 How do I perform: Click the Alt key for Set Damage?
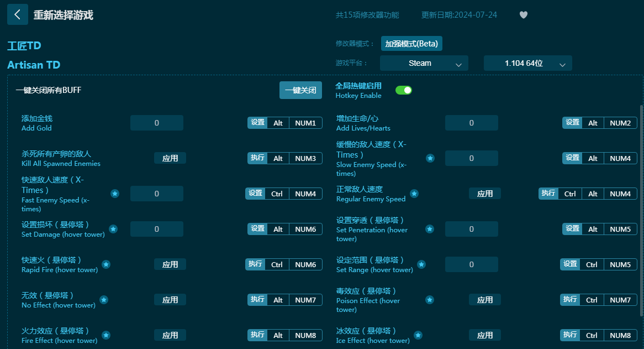coord(278,229)
